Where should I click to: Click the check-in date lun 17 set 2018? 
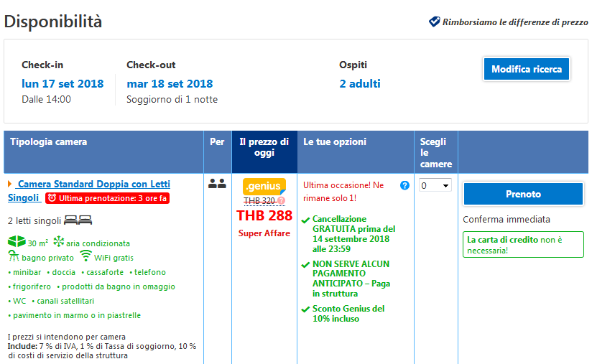63,84
